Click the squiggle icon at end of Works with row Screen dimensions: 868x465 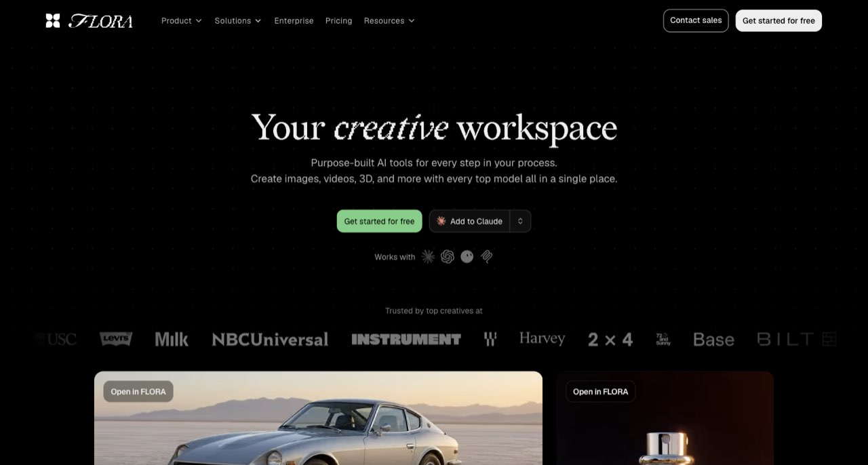(487, 256)
